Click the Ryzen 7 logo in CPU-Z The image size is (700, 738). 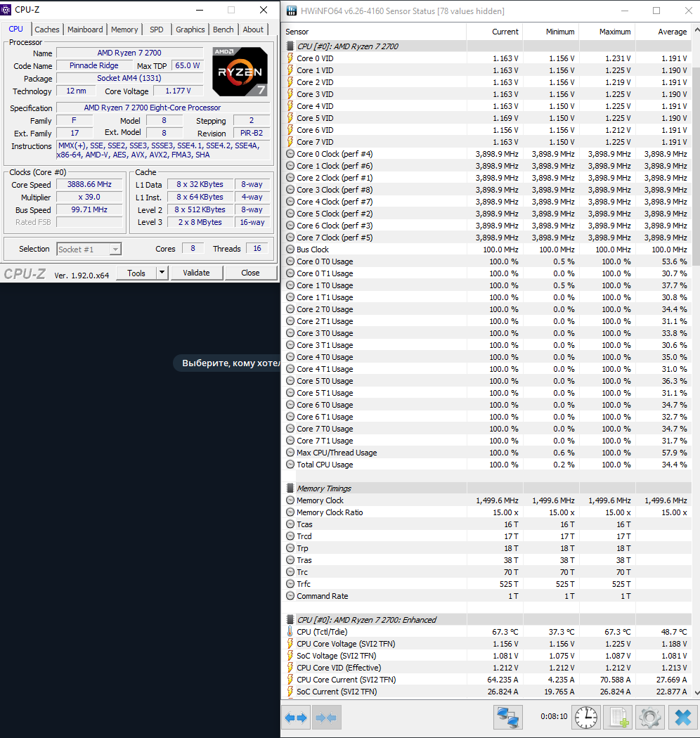[x=240, y=72]
